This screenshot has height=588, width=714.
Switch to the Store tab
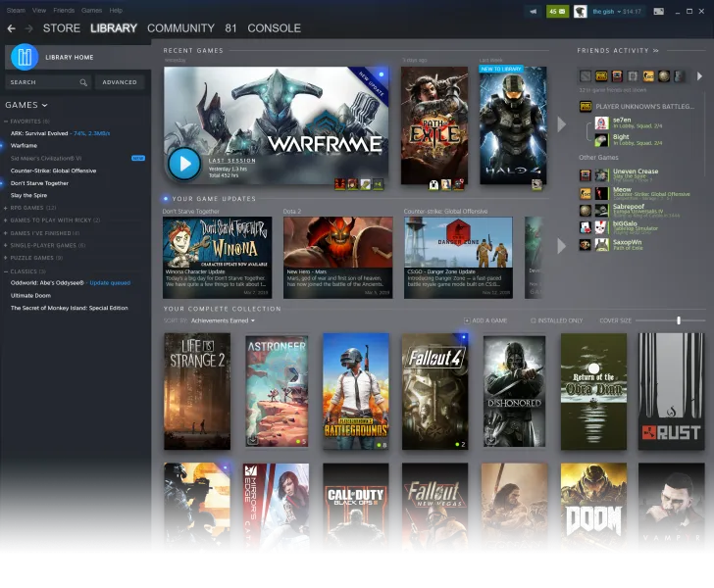coord(62,28)
